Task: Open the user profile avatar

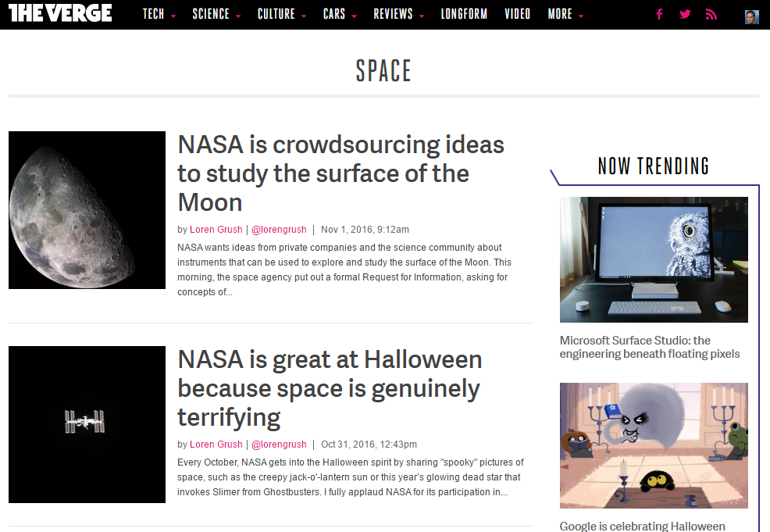Action: (x=752, y=17)
